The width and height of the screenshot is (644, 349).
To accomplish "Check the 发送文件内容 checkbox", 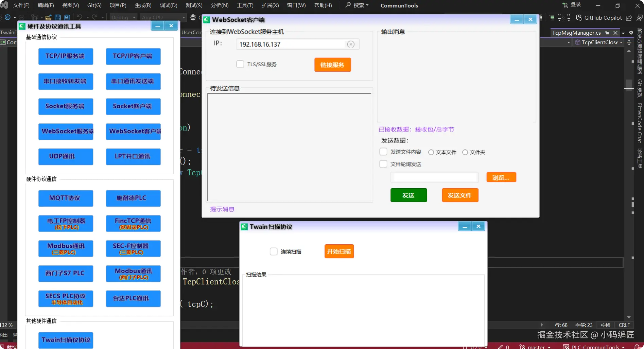I will point(383,152).
